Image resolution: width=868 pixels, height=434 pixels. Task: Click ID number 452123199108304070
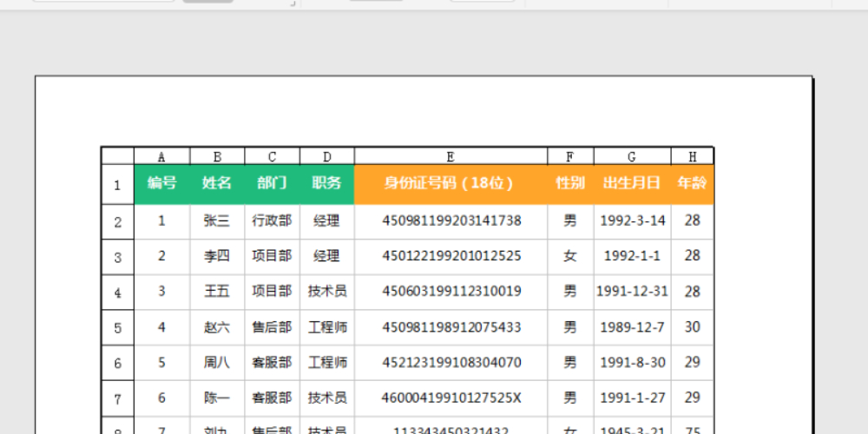[451, 363]
